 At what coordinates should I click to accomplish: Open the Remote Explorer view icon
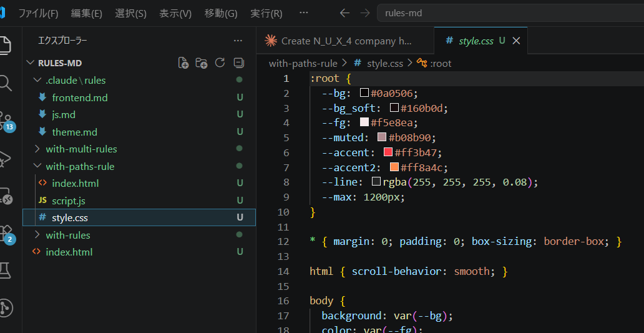(6, 197)
